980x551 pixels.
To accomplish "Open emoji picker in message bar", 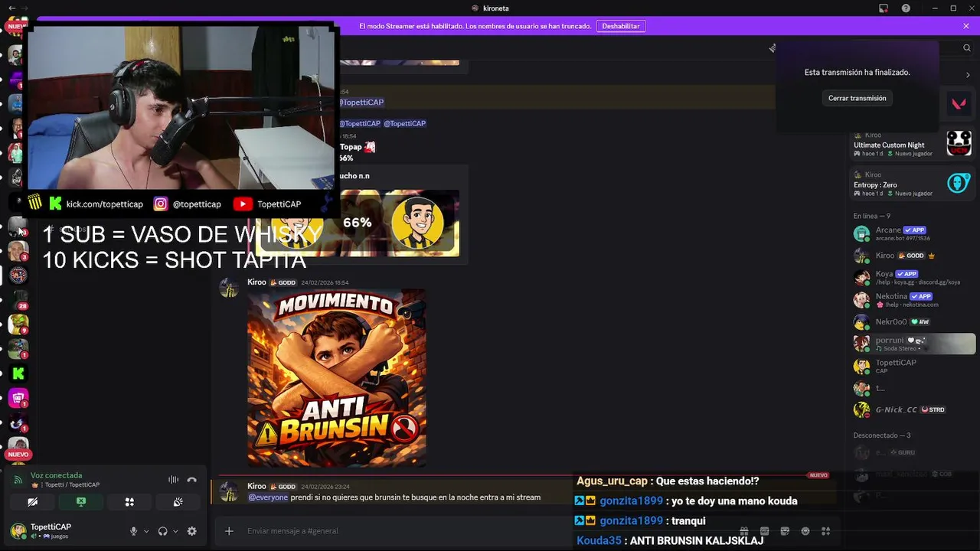I will click(805, 531).
